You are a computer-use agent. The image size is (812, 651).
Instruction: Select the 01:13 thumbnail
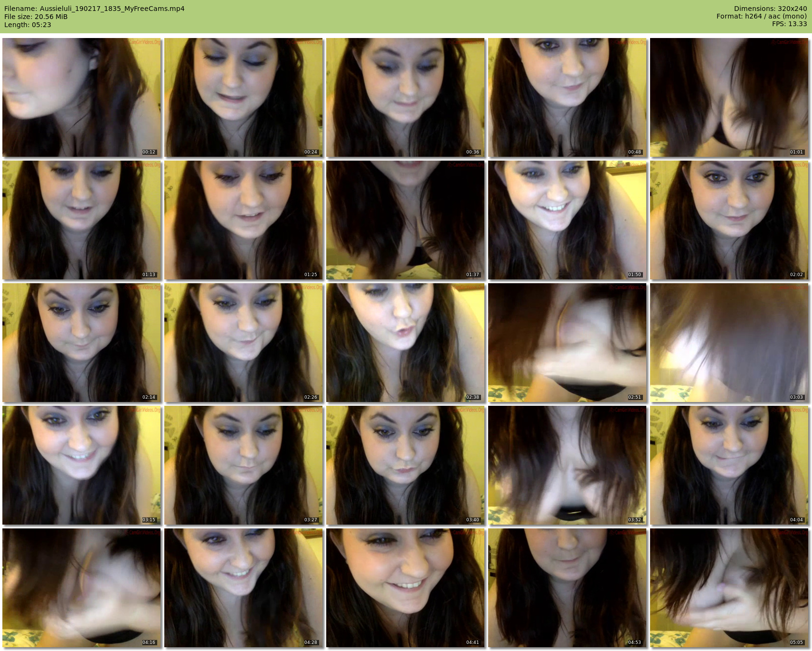(82, 220)
